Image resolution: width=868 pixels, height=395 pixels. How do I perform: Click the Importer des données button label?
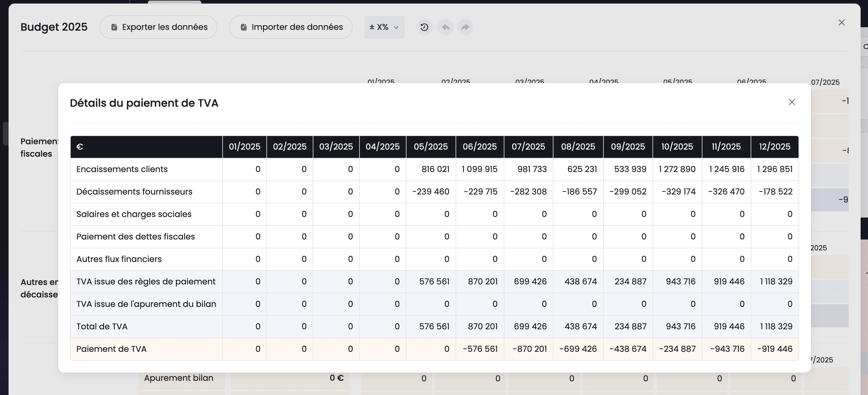tap(297, 27)
